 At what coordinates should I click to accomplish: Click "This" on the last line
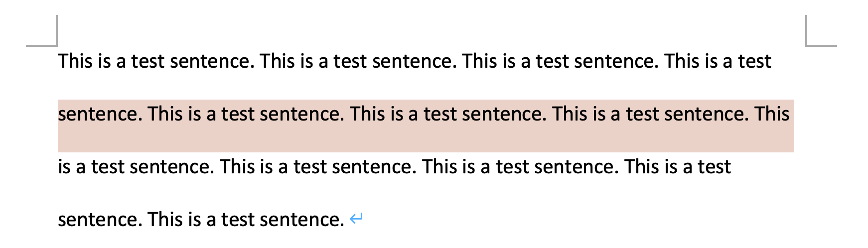click(165, 220)
